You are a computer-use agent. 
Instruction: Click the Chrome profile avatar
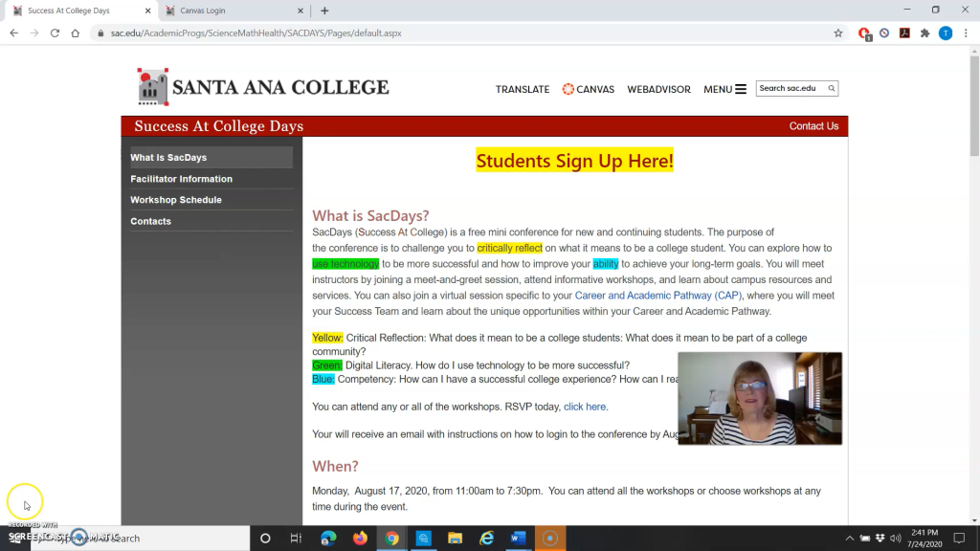[x=945, y=33]
